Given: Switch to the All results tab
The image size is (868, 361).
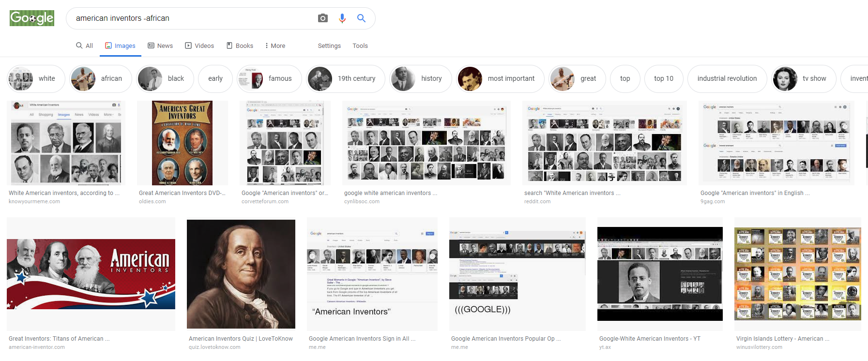Looking at the screenshot, I should tap(84, 45).
